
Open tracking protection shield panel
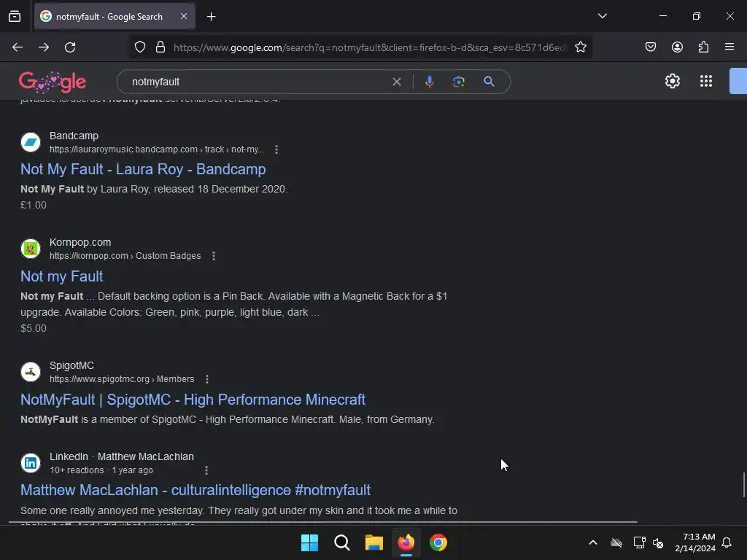(139, 47)
